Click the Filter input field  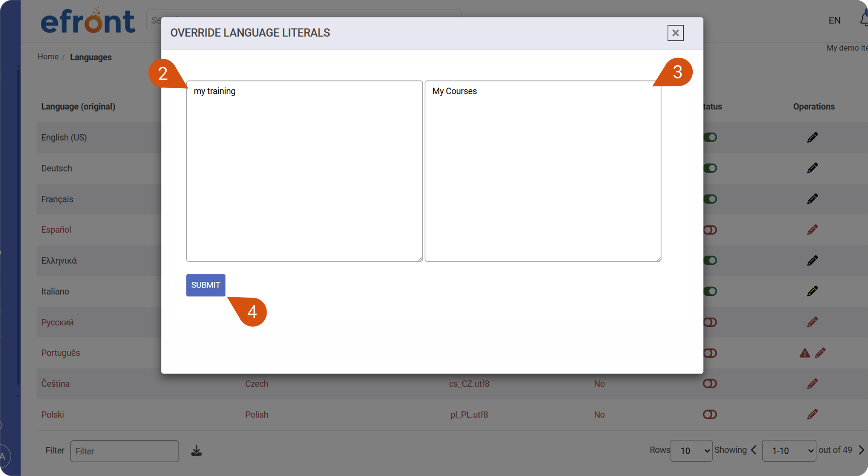124,451
